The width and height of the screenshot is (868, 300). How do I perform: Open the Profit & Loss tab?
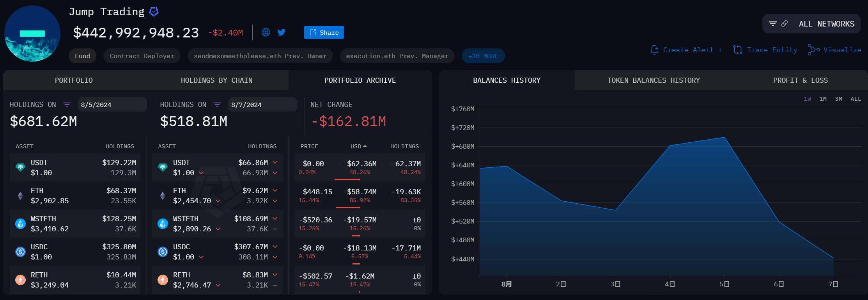pyautogui.click(x=800, y=80)
